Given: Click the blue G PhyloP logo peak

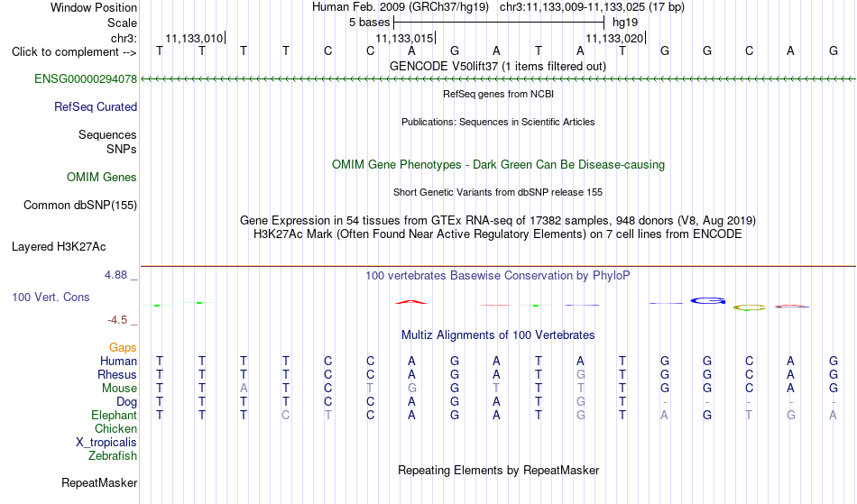Looking at the screenshot, I should click(x=708, y=301).
